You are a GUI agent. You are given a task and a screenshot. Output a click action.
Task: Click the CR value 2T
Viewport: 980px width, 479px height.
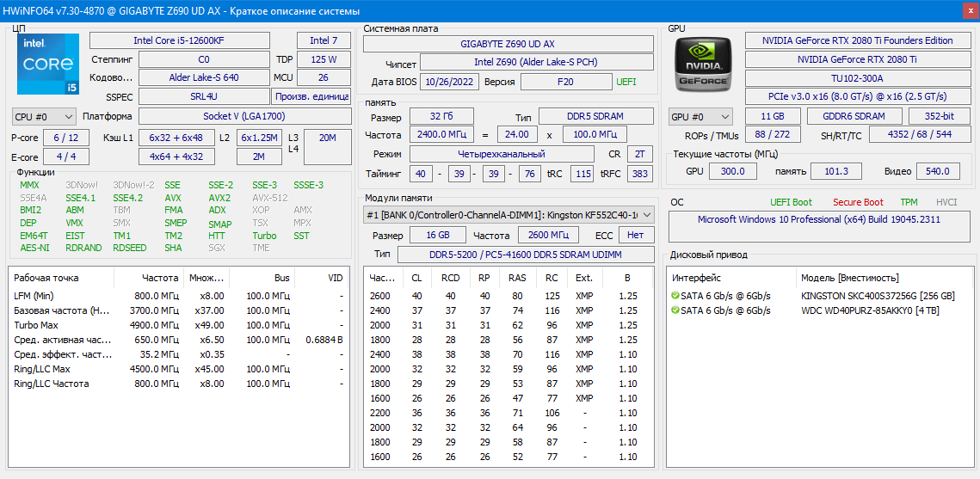(x=639, y=154)
